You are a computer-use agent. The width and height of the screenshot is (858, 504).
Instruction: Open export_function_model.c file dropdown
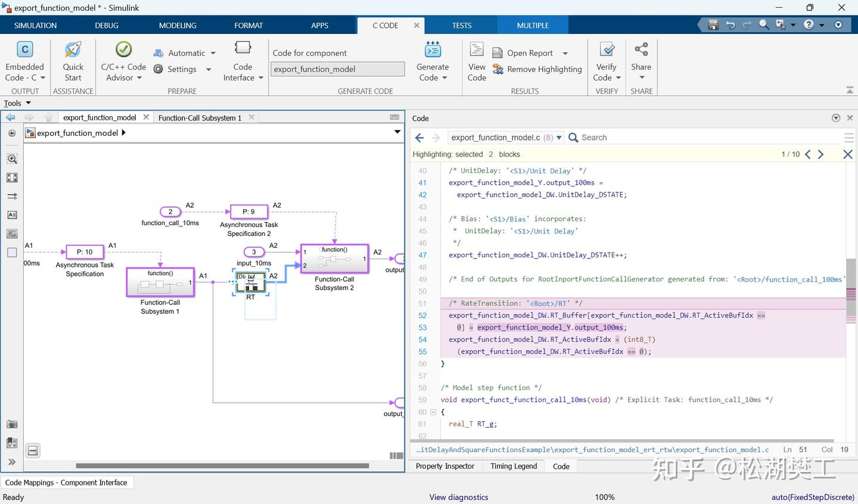pos(559,138)
